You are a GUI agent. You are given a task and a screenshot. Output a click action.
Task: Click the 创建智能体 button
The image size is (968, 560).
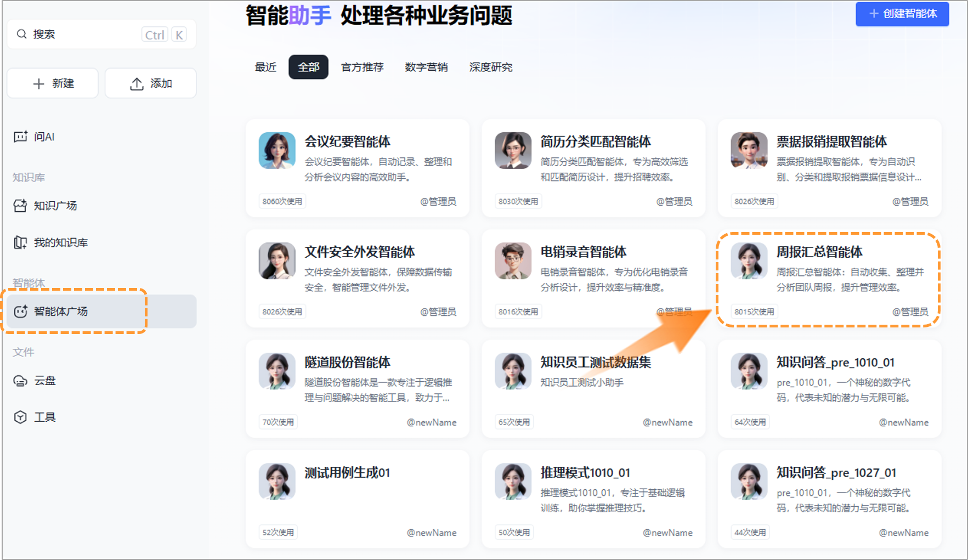(x=902, y=14)
